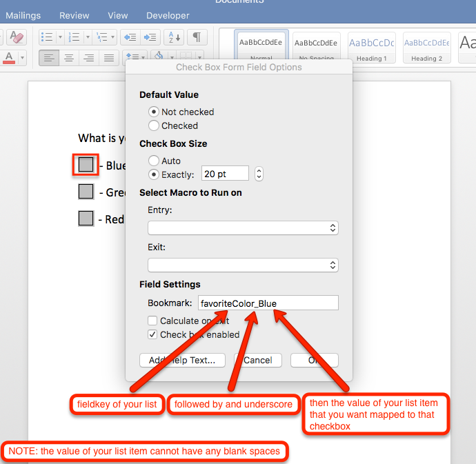Click the red font color swatch
The height and width of the screenshot is (464, 476).
9,58
